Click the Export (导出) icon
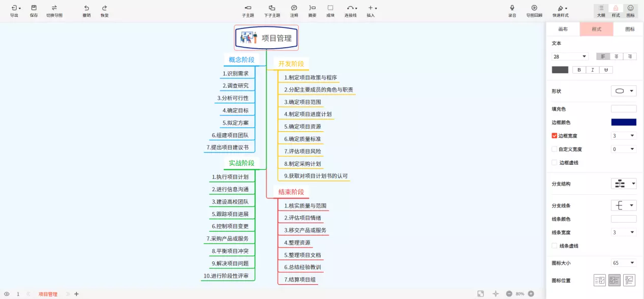 14,8
